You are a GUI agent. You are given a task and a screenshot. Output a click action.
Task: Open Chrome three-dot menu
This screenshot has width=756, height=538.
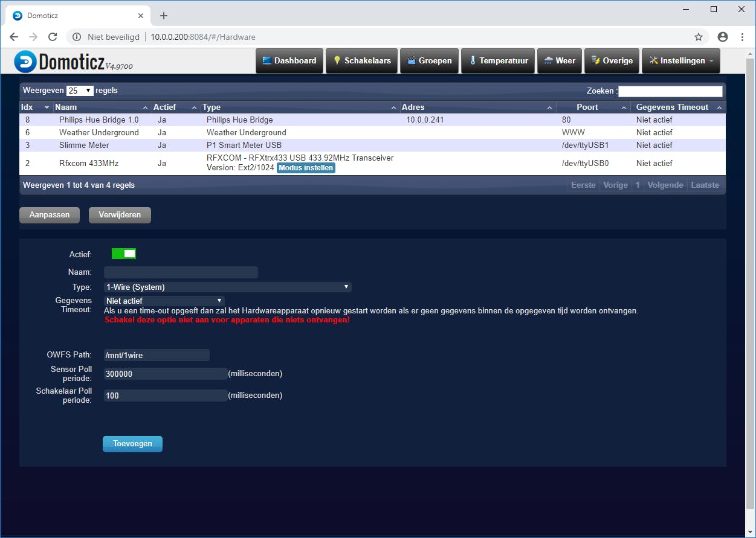[743, 37]
